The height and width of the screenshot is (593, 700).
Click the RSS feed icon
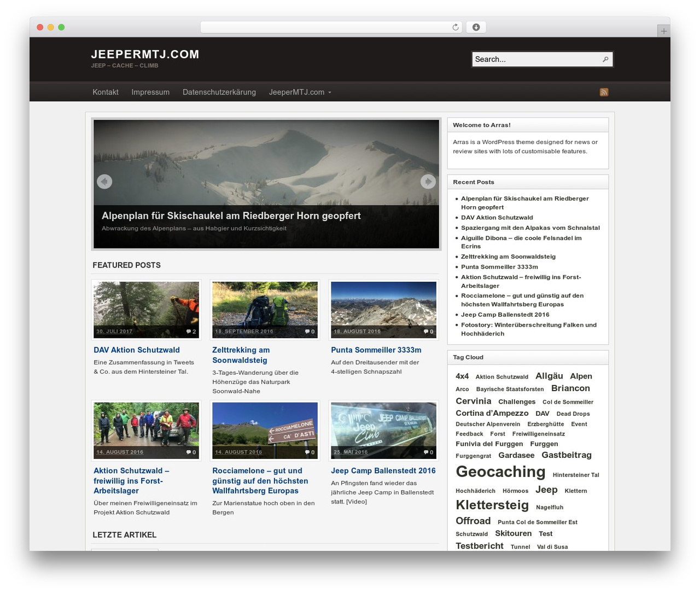pos(604,92)
